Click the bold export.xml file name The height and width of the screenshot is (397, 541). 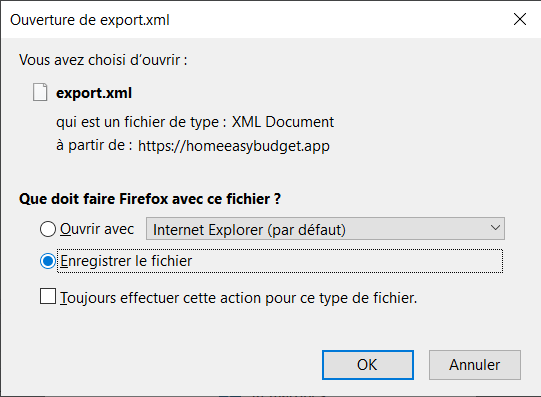click(x=94, y=93)
